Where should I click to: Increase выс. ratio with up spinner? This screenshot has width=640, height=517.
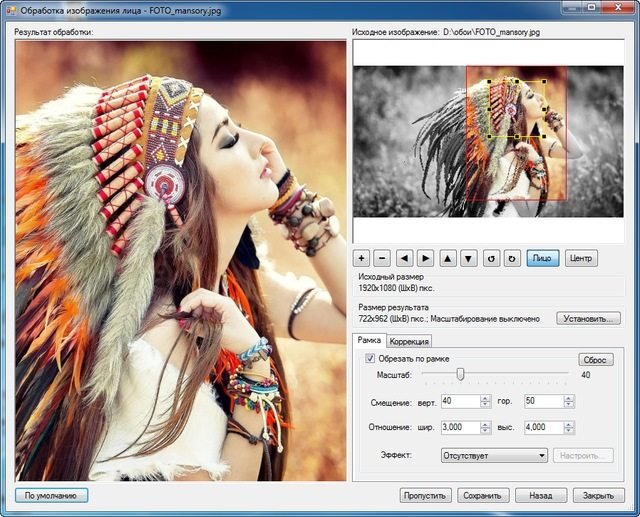point(569,424)
